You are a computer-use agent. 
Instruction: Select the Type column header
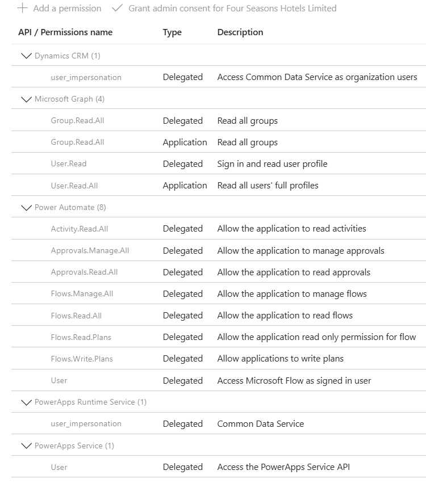172,32
